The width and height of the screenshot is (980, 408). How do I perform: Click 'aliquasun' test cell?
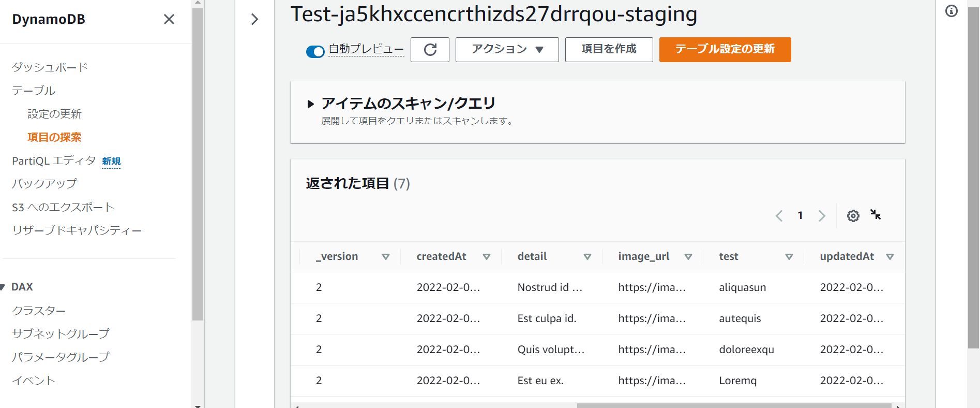click(x=742, y=287)
